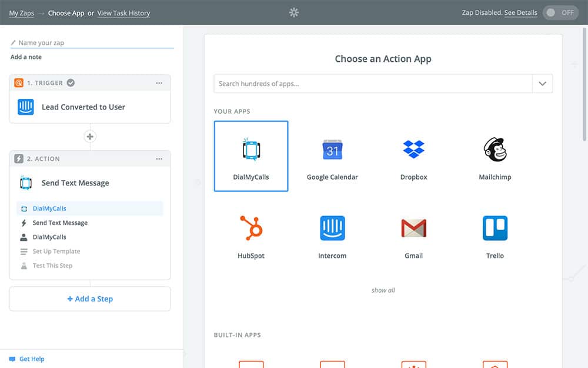The height and width of the screenshot is (368, 588).
Task: Click the show all apps link
Action: pyautogui.click(x=383, y=290)
